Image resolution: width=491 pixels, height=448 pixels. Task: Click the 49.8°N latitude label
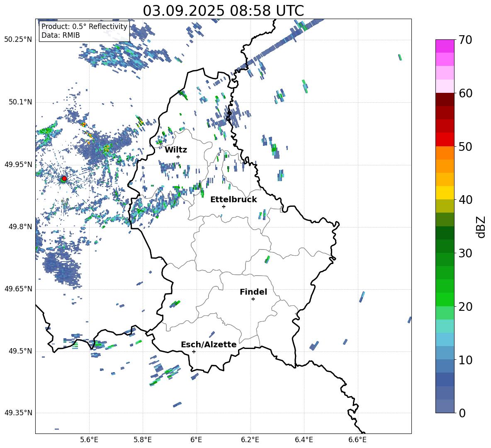tap(20, 227)
